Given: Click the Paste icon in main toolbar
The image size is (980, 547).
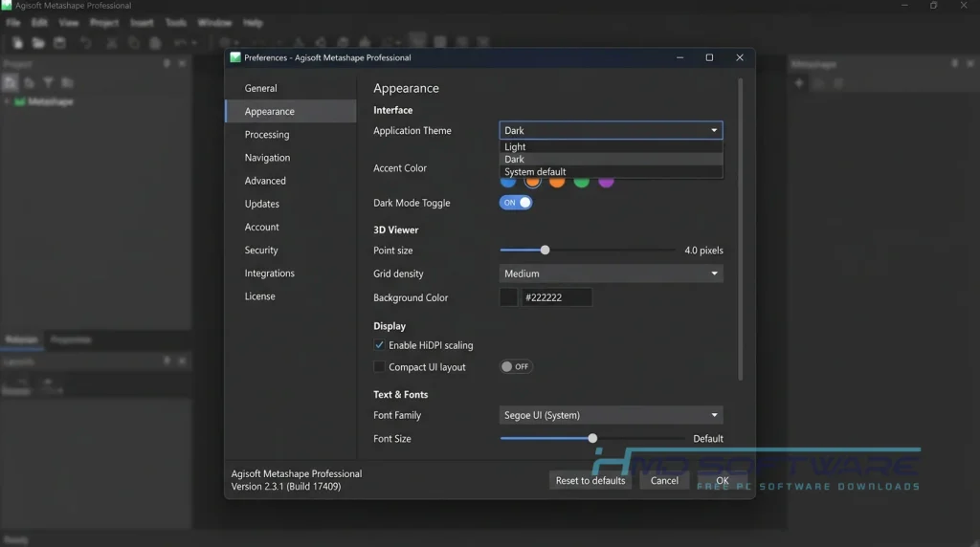Looking at the screenshot, I should pyautogui.click(x=155, y=42).
